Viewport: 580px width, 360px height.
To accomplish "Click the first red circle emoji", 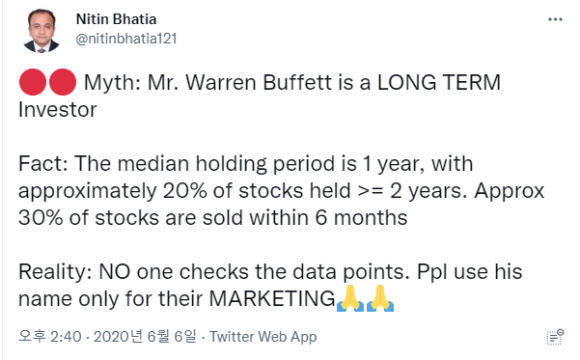I will (33, 82).
